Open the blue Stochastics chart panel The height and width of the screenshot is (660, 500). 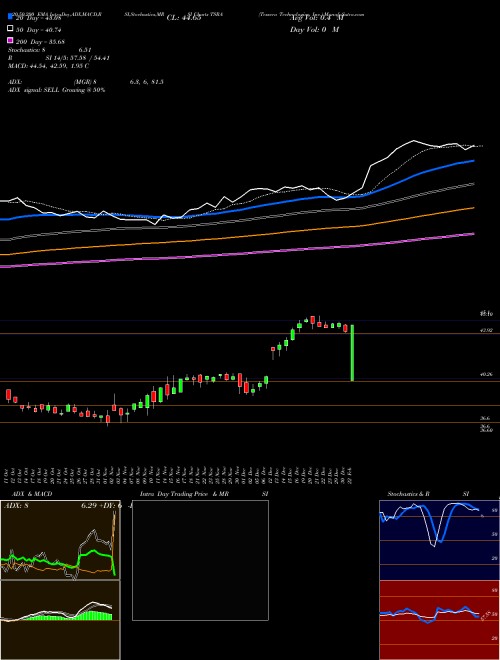pyautogui.click(x=439, y=540)
